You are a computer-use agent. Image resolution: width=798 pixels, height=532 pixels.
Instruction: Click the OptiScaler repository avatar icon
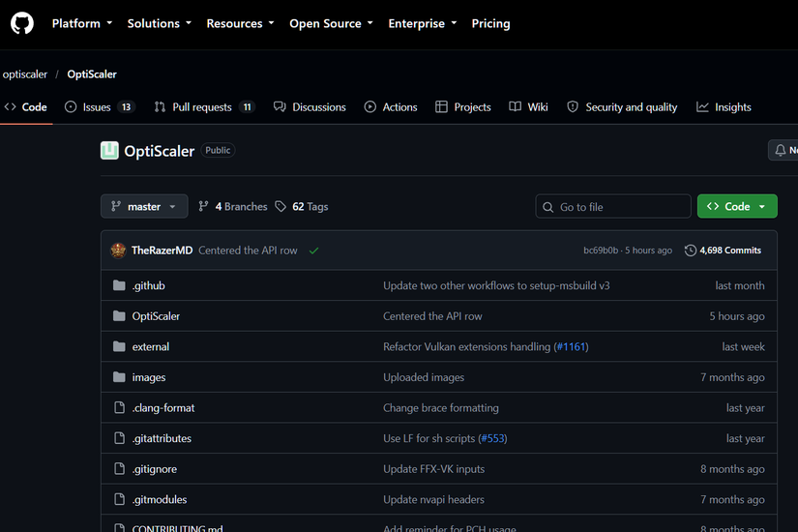coord(109,151)
